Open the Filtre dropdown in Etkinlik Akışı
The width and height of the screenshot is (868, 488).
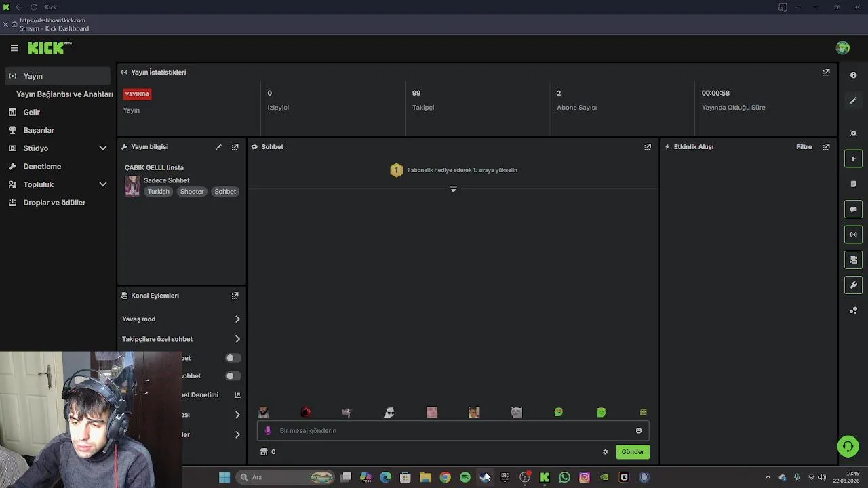[804, 147]
